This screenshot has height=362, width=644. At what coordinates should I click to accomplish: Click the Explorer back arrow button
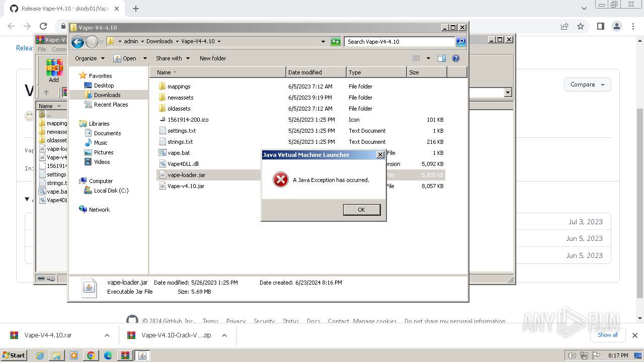click(77, 42)
